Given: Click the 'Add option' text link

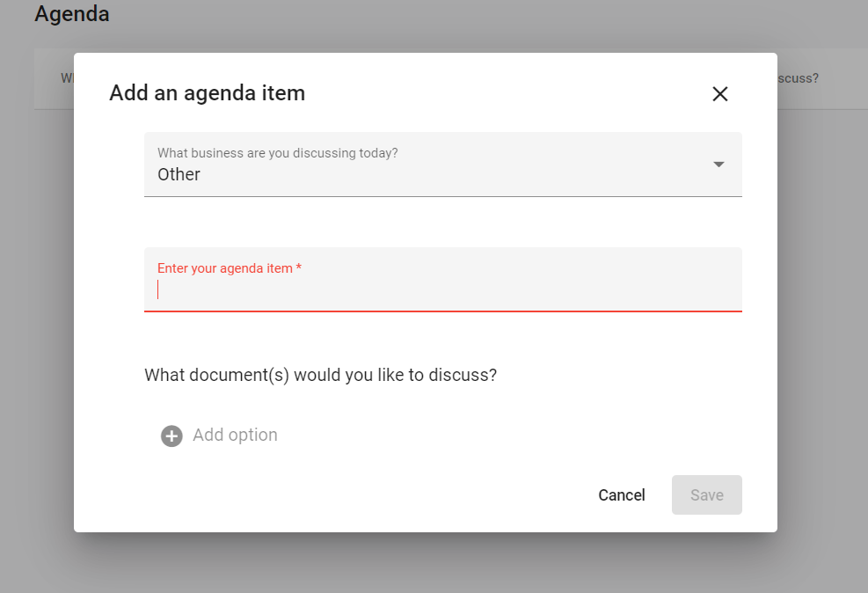Looking at the screenshot, I should click(x=235, y=435).
